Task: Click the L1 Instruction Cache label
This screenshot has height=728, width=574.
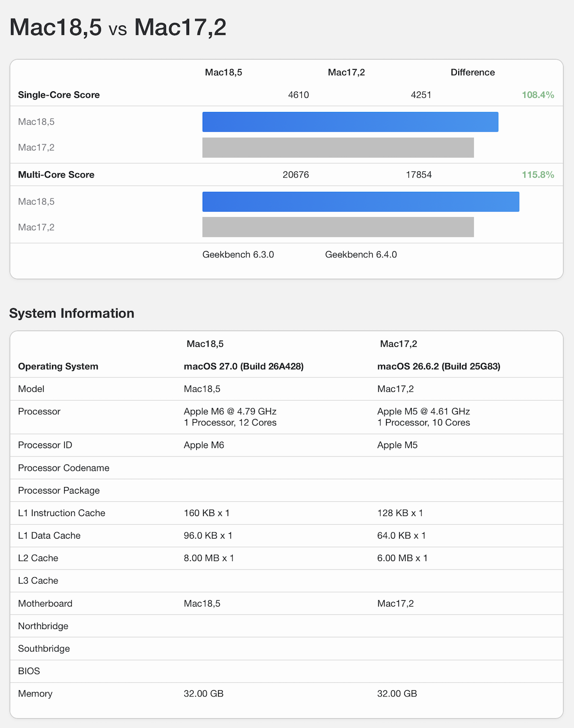Action: tap(62, 513)
